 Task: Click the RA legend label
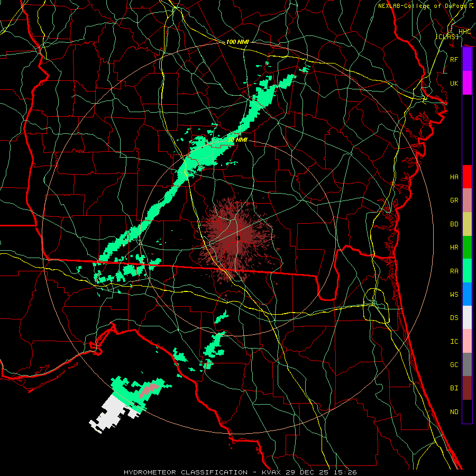pos(454,271)
